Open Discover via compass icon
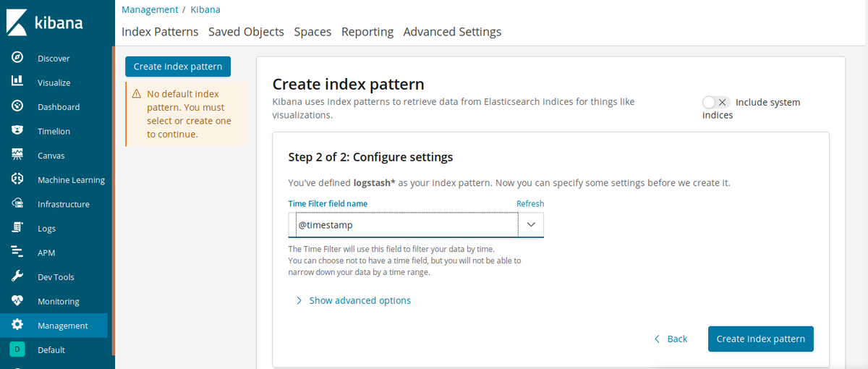The width and height of the screenshot is (868, 369). click(18, 58)
